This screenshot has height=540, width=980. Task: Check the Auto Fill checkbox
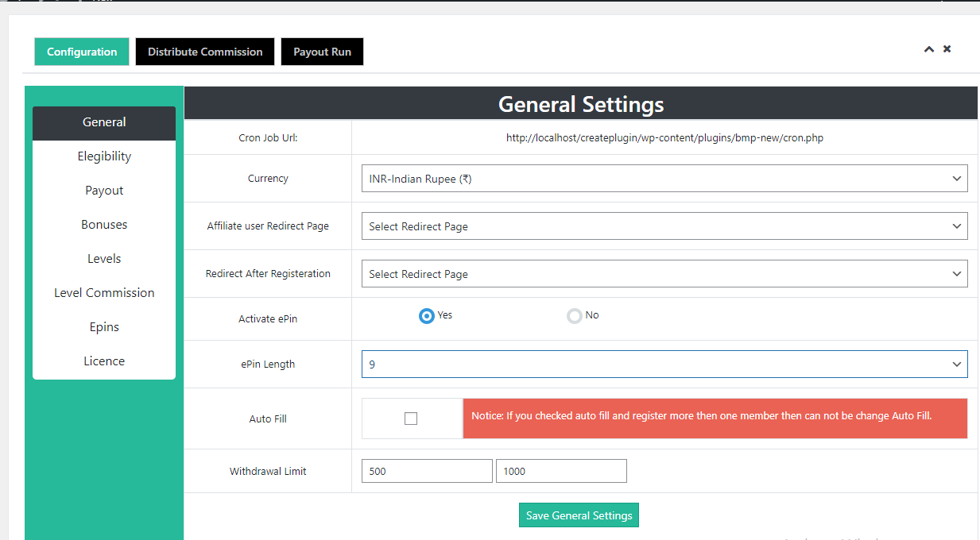pos(411,418)
